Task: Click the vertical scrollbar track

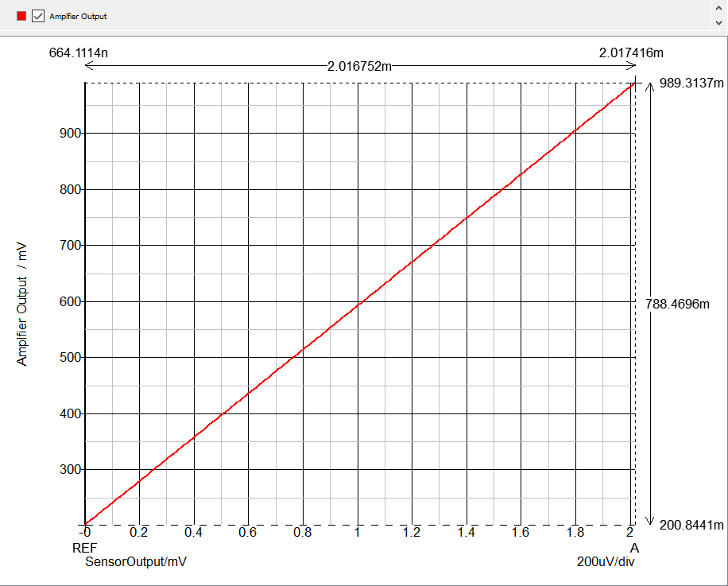Action: (719, 16)
